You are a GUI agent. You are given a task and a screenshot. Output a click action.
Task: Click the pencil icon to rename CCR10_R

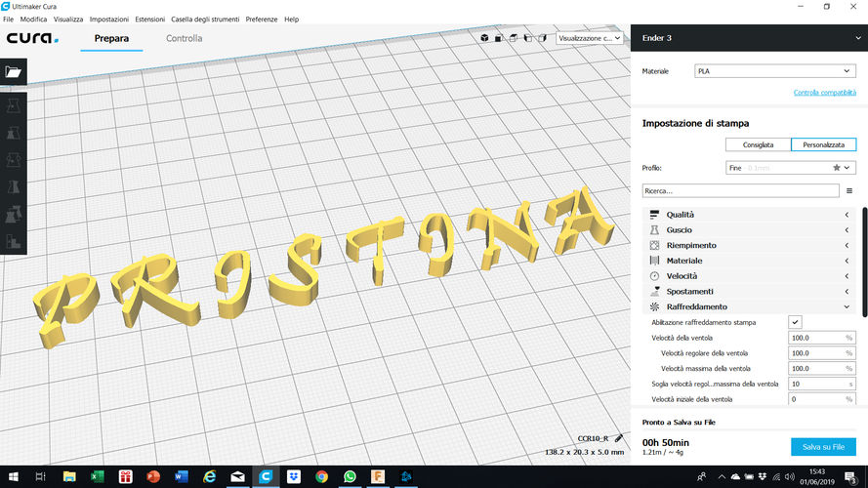[x=618, y=439]
